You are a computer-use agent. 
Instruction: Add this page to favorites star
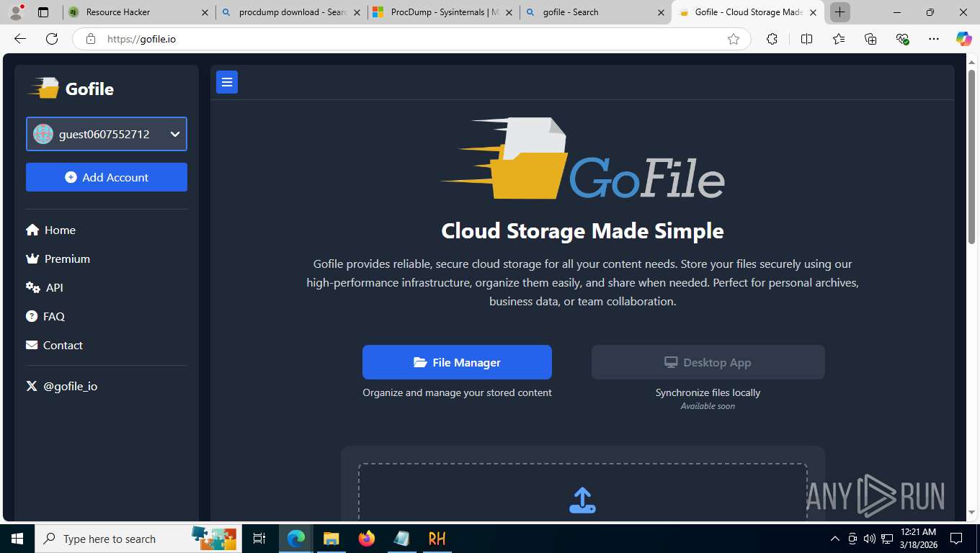click(734, 39)
